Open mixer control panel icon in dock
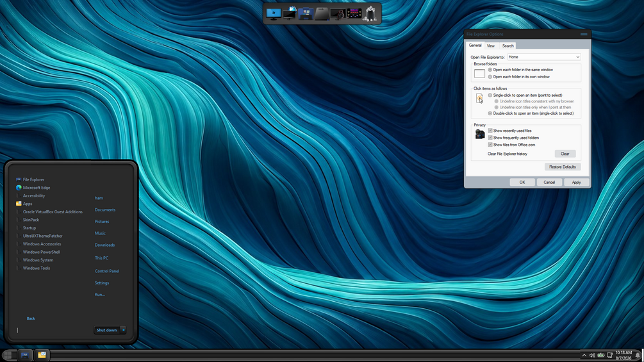 pos(354,13)
